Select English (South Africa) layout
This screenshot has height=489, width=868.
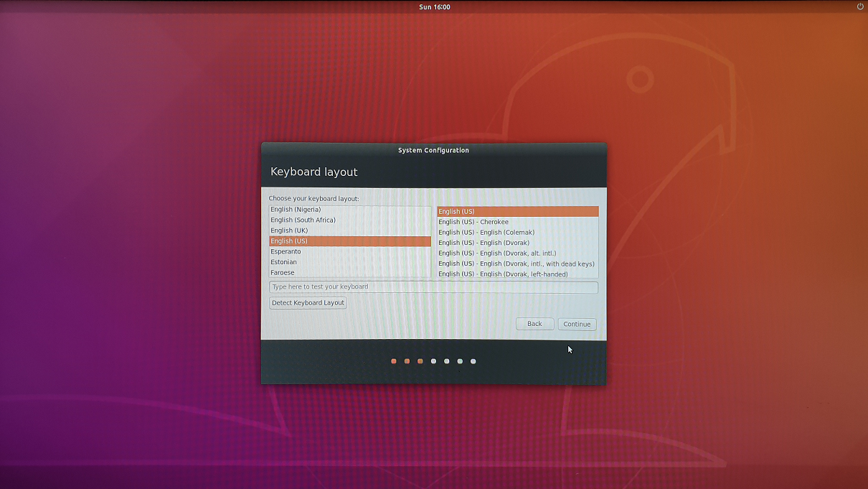(x=350, y=220)
